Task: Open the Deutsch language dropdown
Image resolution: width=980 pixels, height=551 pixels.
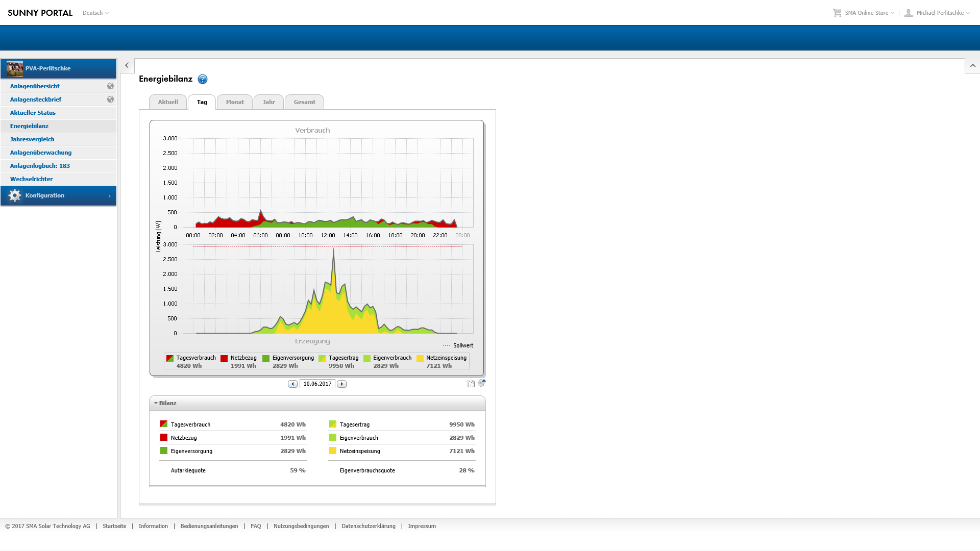Action: 95,13
